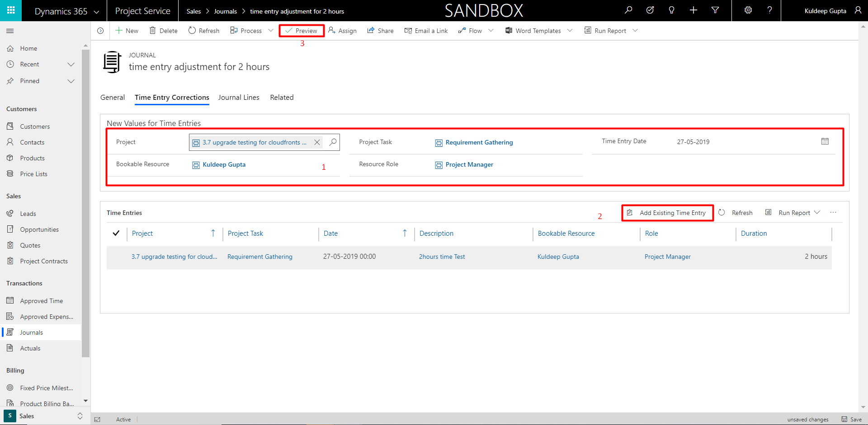
Task: Open the app launcher waffle icon
Action: (x=11, y=10)
